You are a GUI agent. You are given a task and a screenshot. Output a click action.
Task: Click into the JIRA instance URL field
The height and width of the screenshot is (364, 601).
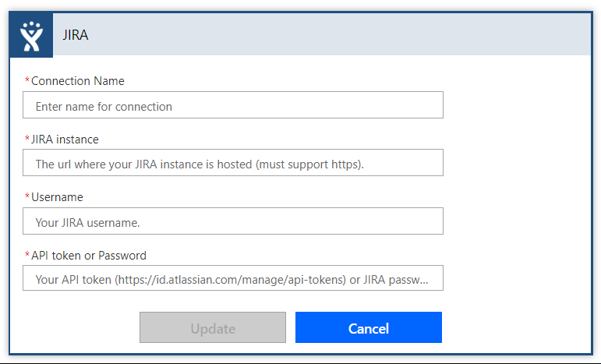[x=233, y=163]
